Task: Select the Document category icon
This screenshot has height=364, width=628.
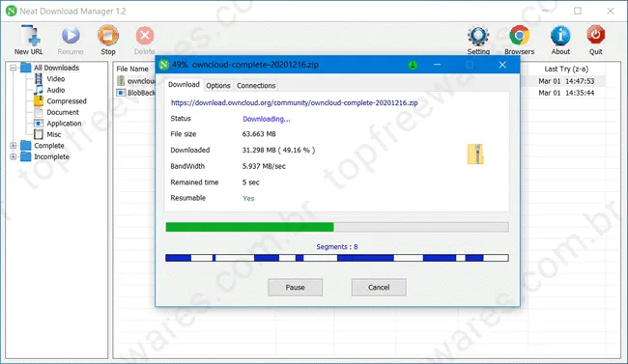Action: (39, 112)
